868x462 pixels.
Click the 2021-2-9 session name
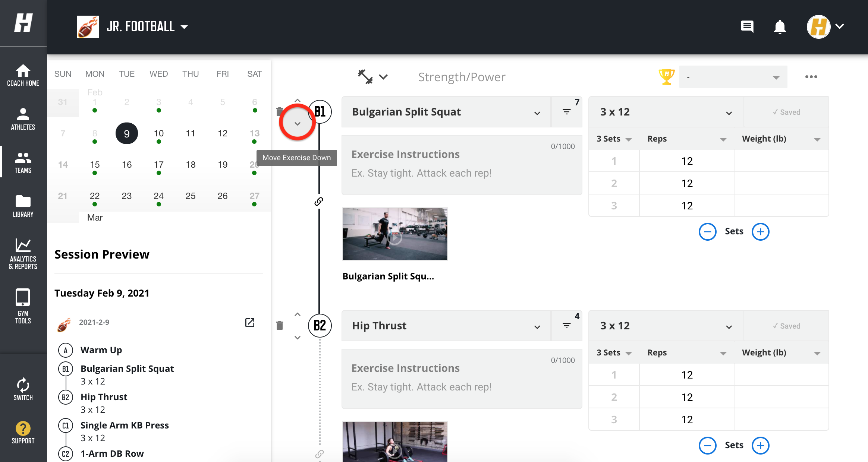(x=94, y=322)
